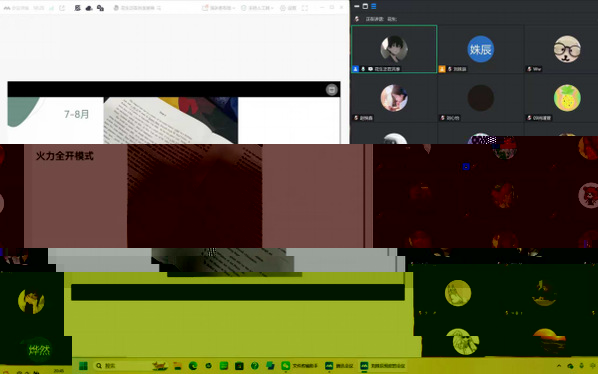Click the 火力全开模式 heading
The image size is (598, 374).
pyautogui.click(x=64, y=156)
